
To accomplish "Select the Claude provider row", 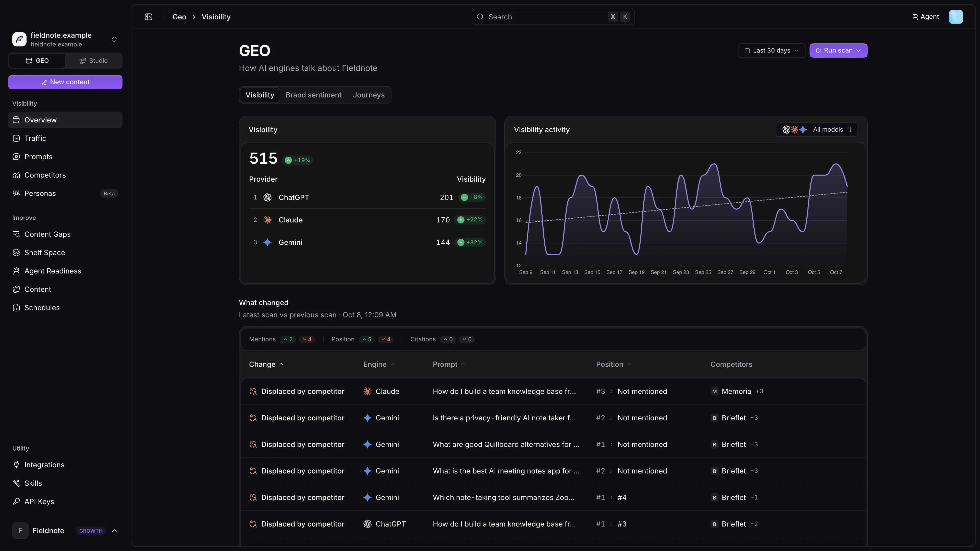I will (367, 220).
